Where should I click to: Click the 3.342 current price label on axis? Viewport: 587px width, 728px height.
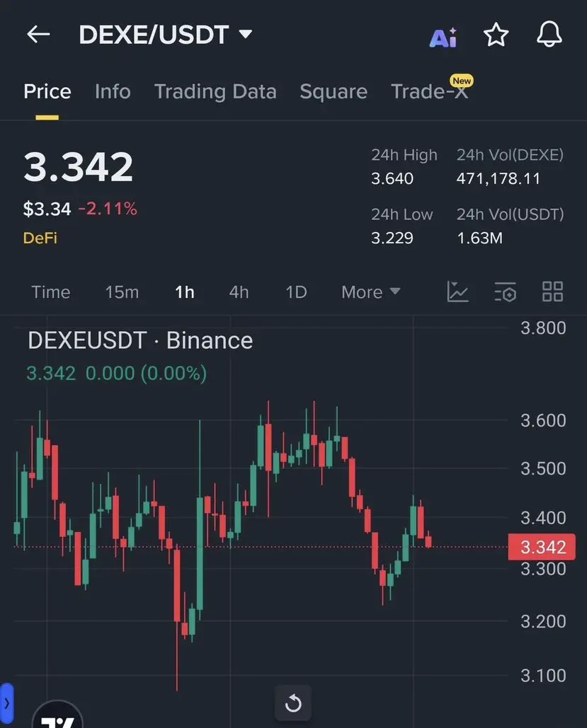point(542,547)
